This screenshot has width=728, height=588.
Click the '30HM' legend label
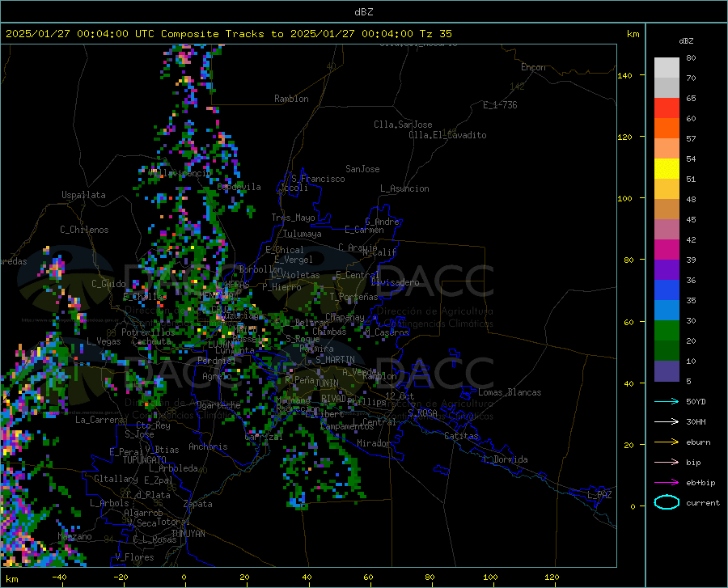pyautogui.click(x=696, y=422)
